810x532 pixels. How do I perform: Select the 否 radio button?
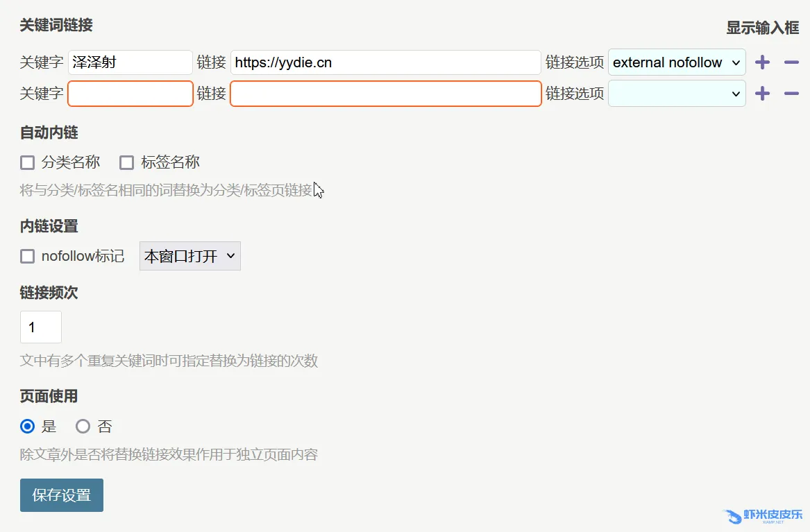point(83,426)
